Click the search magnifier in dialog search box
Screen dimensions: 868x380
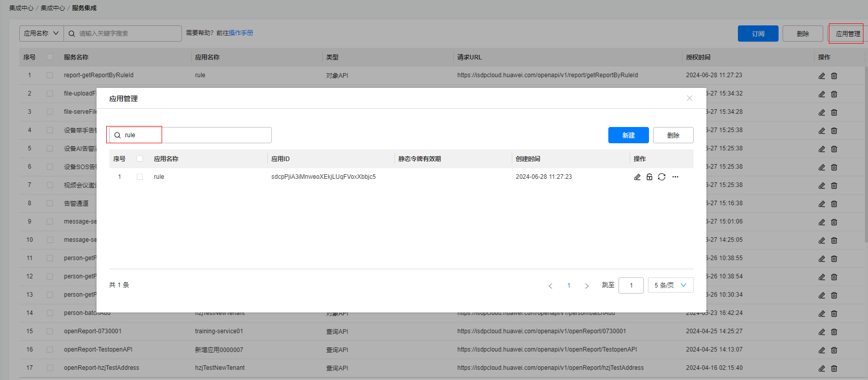(x=117, y=135)
